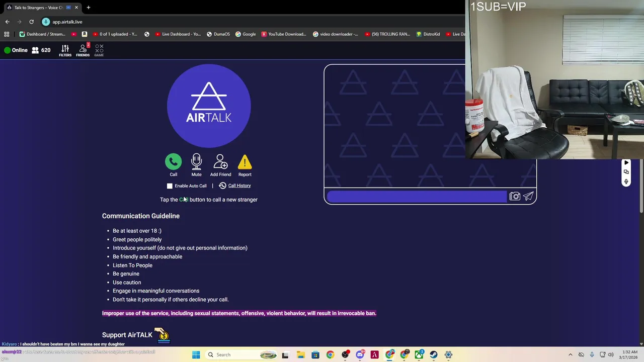
Task: Click the Call History clock icon
Action: (222, 186)
